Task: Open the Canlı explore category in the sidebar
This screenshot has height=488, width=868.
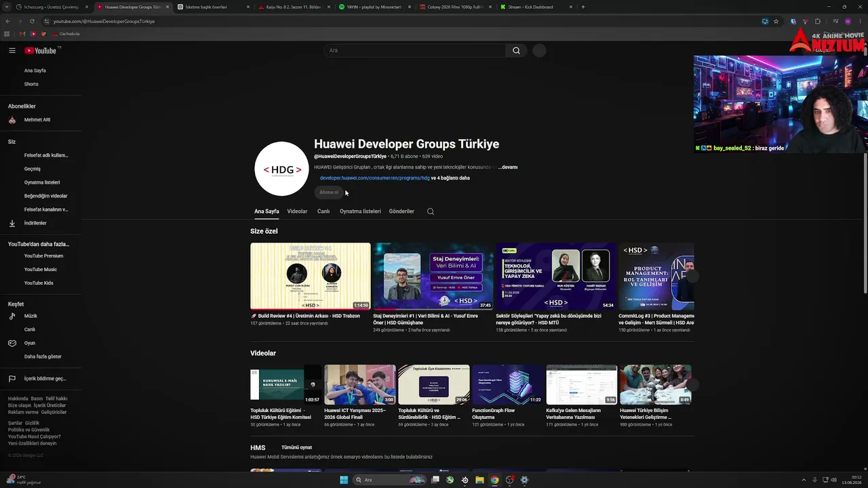Action: 30,329
